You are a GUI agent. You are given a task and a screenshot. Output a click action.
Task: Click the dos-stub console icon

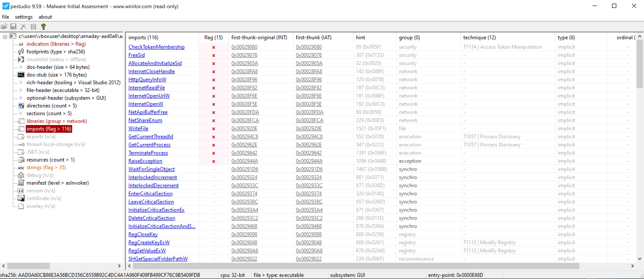pos(21,75)
